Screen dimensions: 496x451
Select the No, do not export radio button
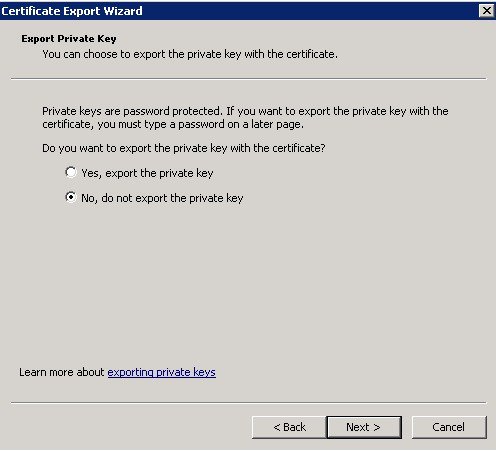tap(71, 197)
